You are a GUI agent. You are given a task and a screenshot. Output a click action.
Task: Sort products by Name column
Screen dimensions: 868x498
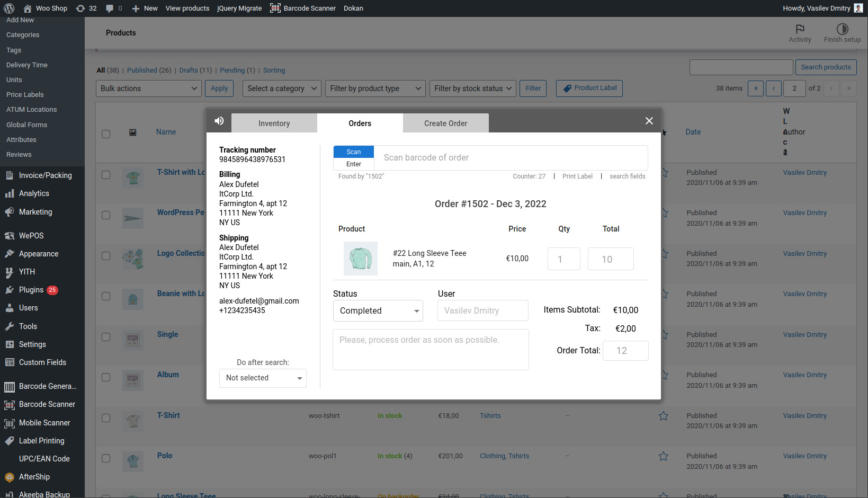pyautogui.click(x=166, y=132)
